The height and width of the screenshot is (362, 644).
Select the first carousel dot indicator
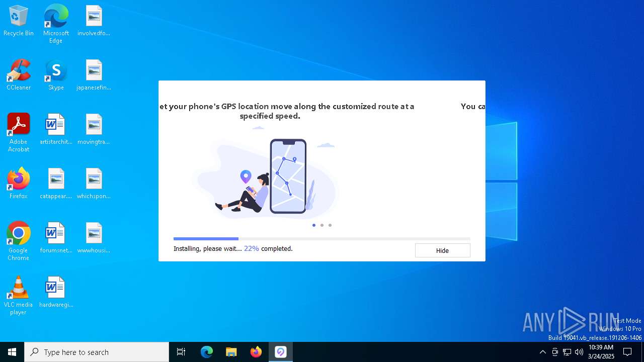(314, 225)
